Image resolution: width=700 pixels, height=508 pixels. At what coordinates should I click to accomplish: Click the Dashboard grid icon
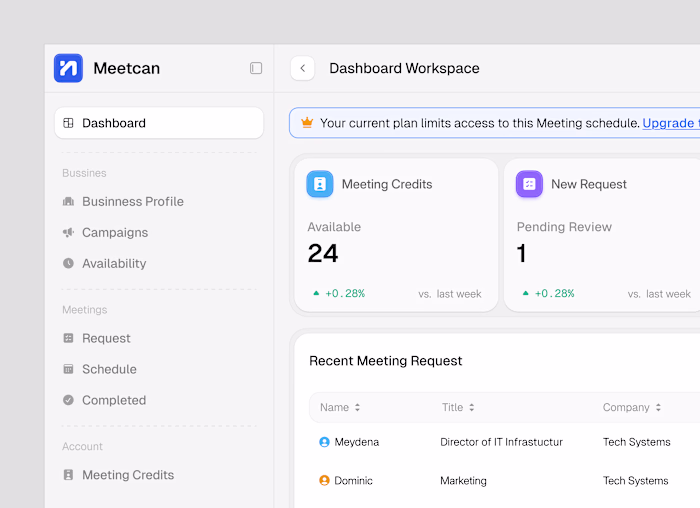[x=68, y=123]
